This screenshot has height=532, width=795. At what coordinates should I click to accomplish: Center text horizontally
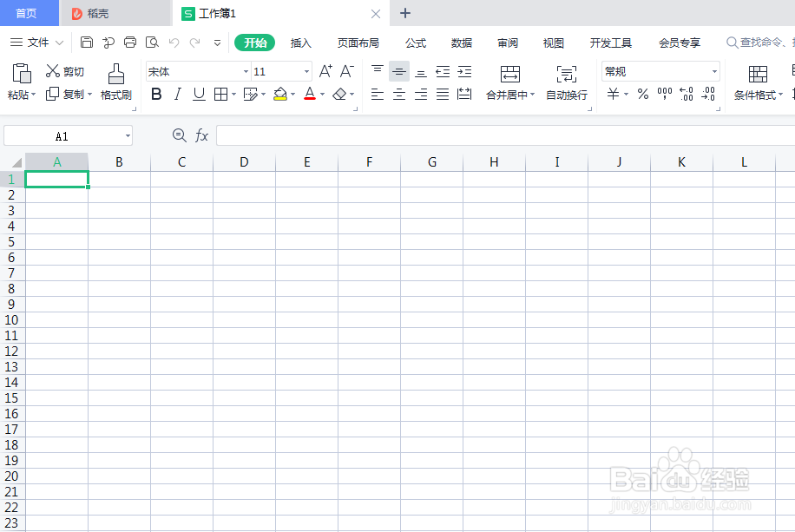click(x=399, y=95)
